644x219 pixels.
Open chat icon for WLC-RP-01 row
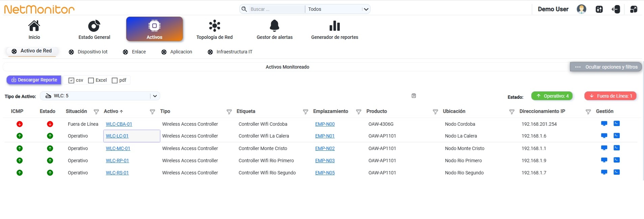(604, 160)
